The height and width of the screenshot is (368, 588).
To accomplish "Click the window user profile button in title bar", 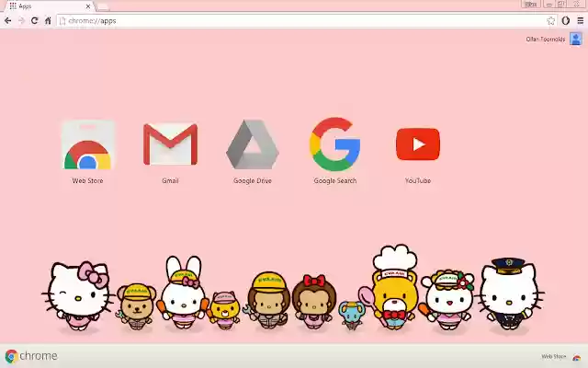I will pyautogui.click(x=531, y=4).
